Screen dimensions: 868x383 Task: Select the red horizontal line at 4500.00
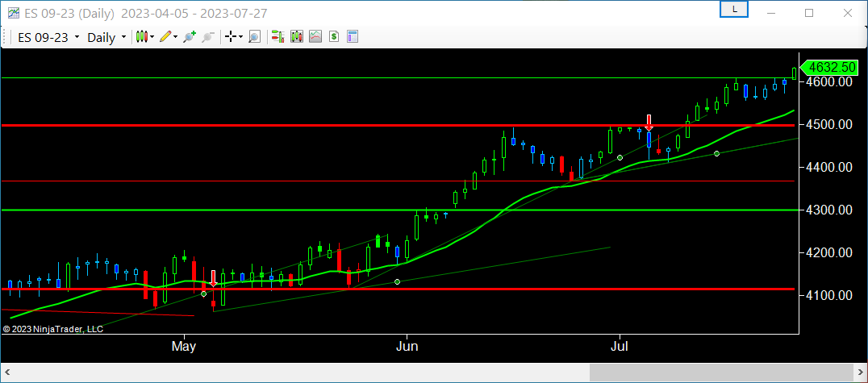pyautogui.click(x=399, y=126)
